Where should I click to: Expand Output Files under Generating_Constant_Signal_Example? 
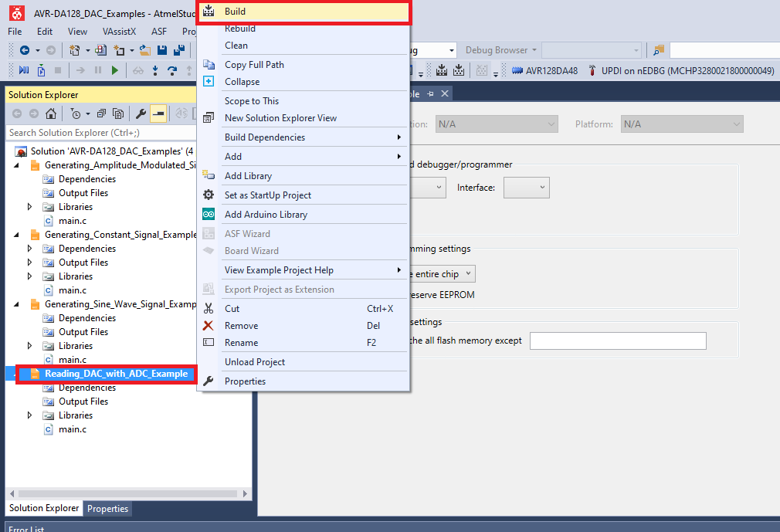click(29, 262)
